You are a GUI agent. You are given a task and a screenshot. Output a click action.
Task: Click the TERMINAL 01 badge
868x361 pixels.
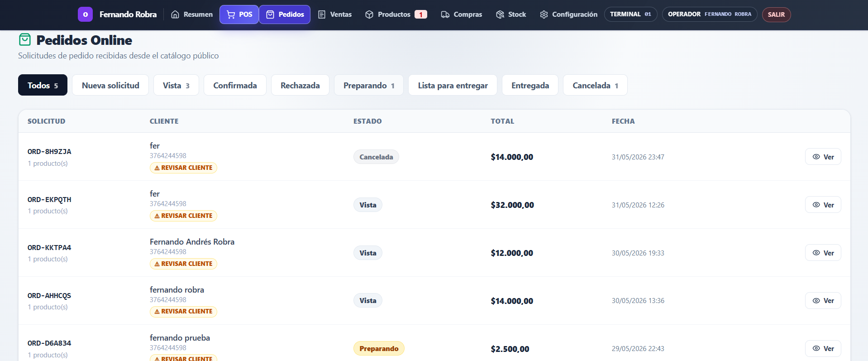coord(630,14)
